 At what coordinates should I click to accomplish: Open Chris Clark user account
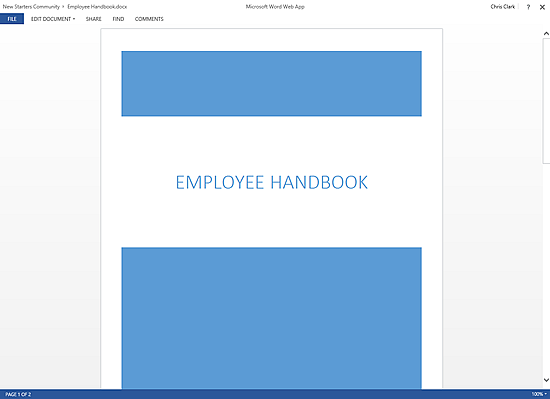click(503, 7)
